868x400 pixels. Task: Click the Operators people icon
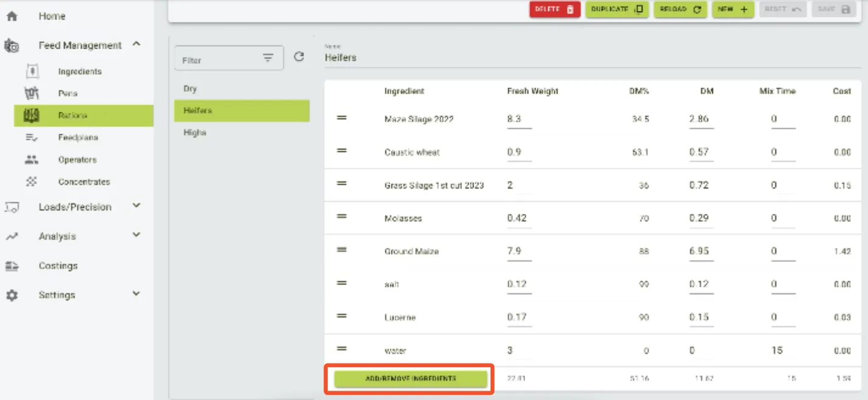pos(32,160)
